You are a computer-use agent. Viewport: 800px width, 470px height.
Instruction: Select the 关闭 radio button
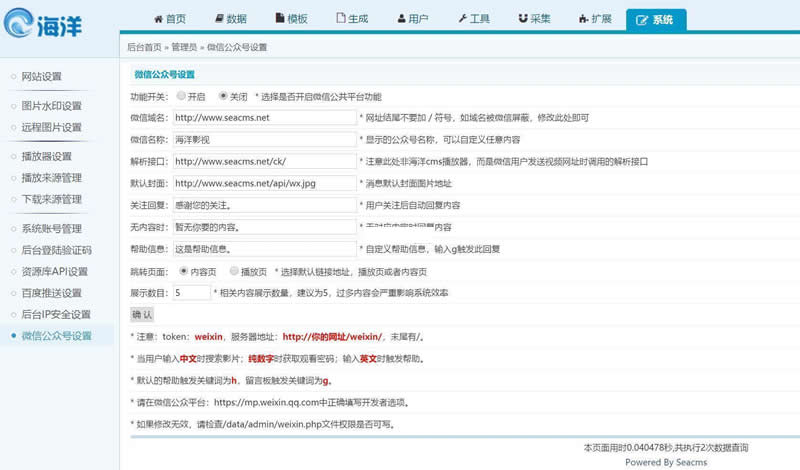[x=223, y=95]
